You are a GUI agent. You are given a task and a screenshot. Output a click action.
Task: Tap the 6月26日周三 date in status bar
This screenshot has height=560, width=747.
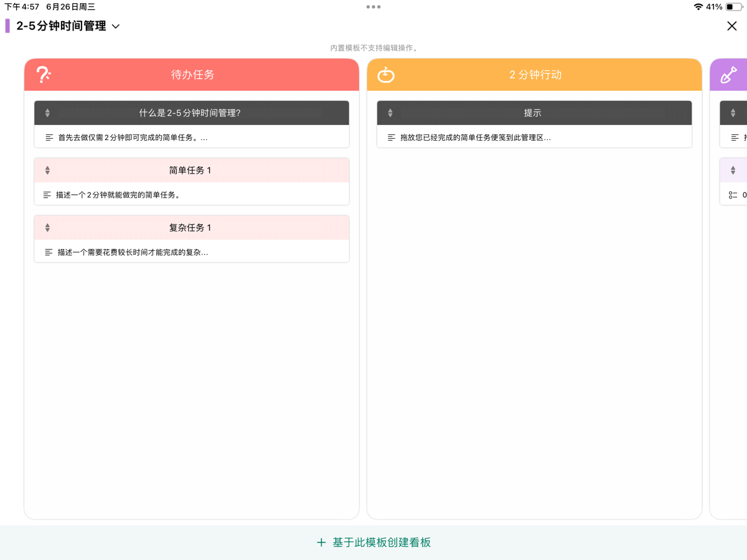click(70, 7)
